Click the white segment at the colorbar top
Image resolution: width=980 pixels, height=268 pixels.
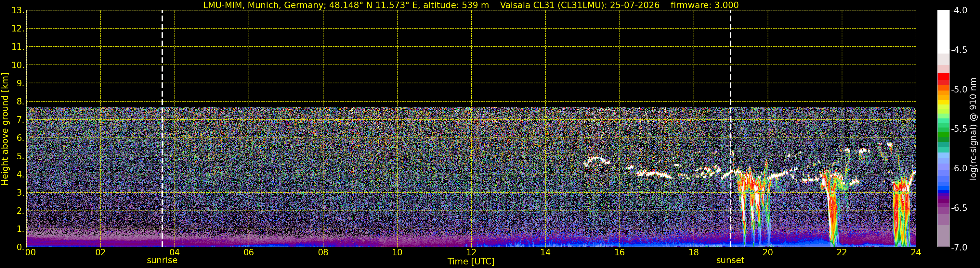pos(943,32)
